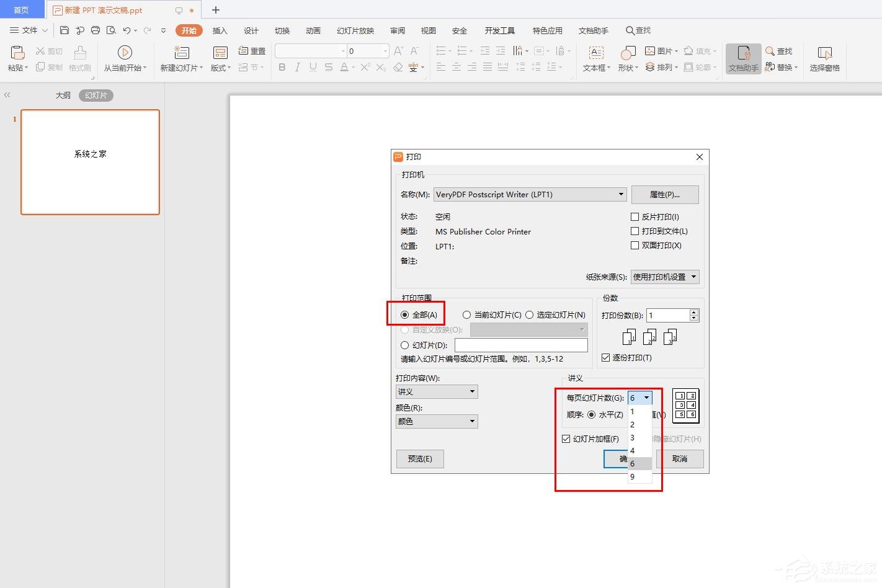Switch to the Outline (大纲) tab

click(x=63, y=96)
